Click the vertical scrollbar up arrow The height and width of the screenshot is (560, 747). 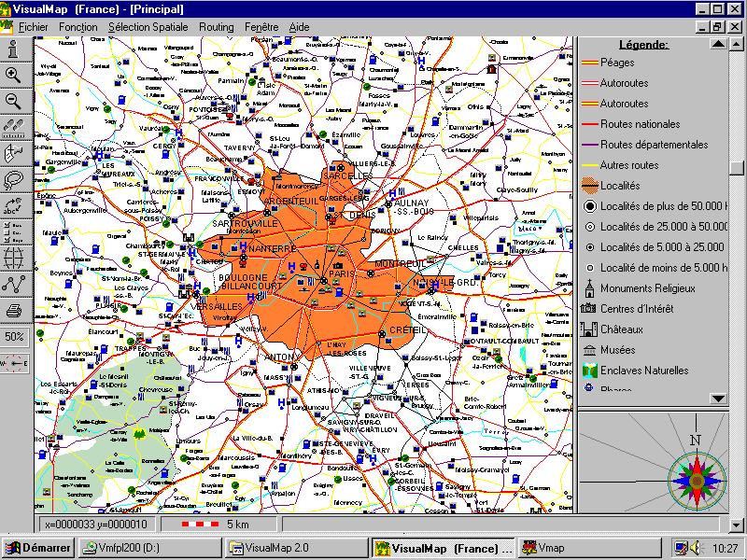(737, 44)
